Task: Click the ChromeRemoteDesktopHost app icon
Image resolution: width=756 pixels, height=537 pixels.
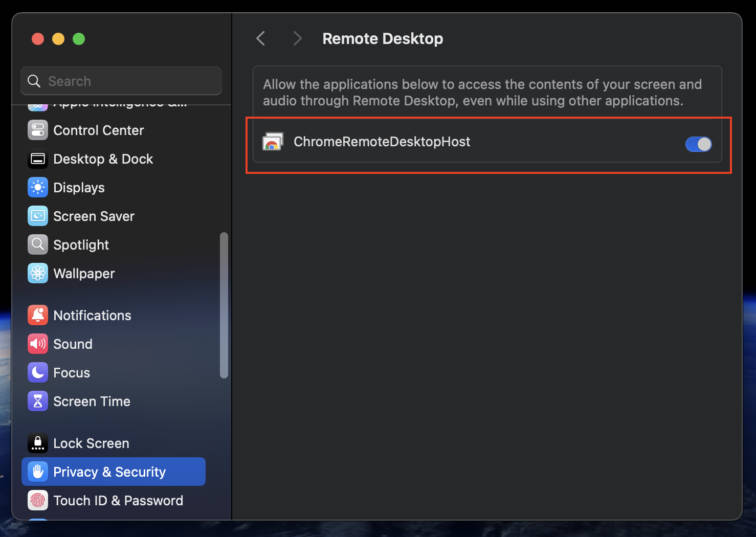Action: pos(273,142)
